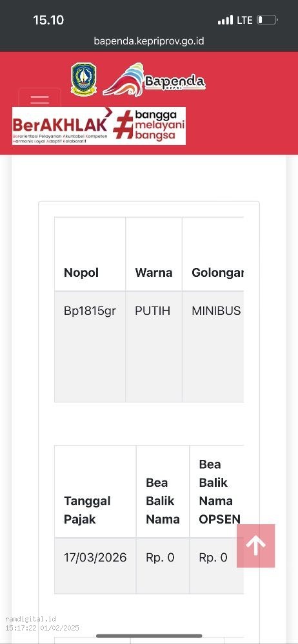Tap the BerAKHLAK bangga melayani bangsa banner
This screenshot has height=644, width=298.
click(99, 126)
